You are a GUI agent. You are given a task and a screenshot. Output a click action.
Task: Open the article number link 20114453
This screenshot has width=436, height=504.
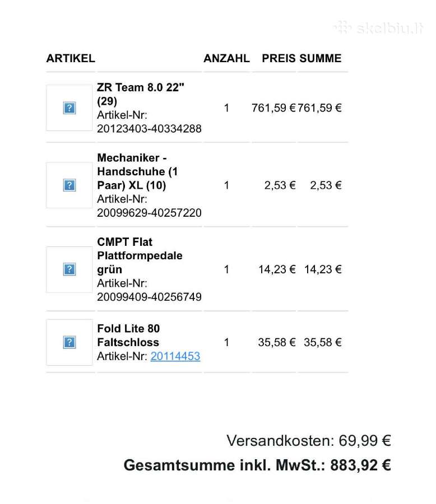(x=175, y=356)
